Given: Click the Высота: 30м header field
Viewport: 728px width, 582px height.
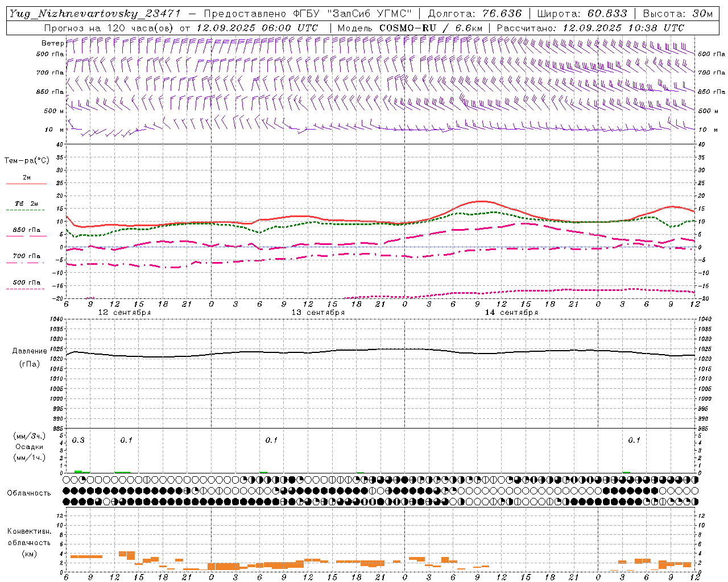Looking at the screenshot, I should click(x=677, y=14).
